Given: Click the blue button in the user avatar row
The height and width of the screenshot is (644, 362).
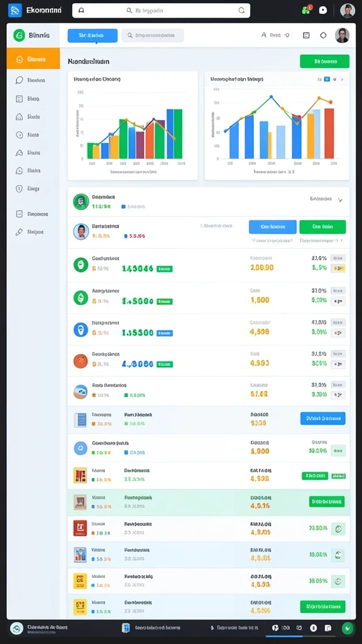Looking at the screenshot, I should coord(273,226).
